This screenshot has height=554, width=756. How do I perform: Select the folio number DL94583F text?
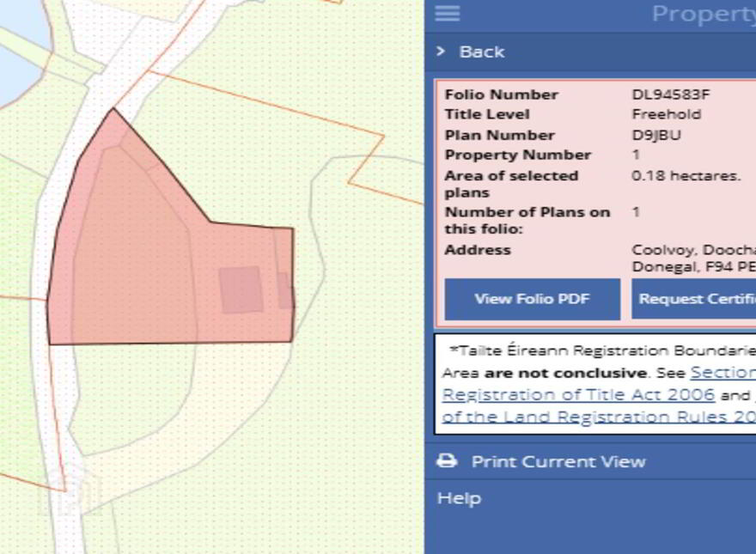[671, 94]
